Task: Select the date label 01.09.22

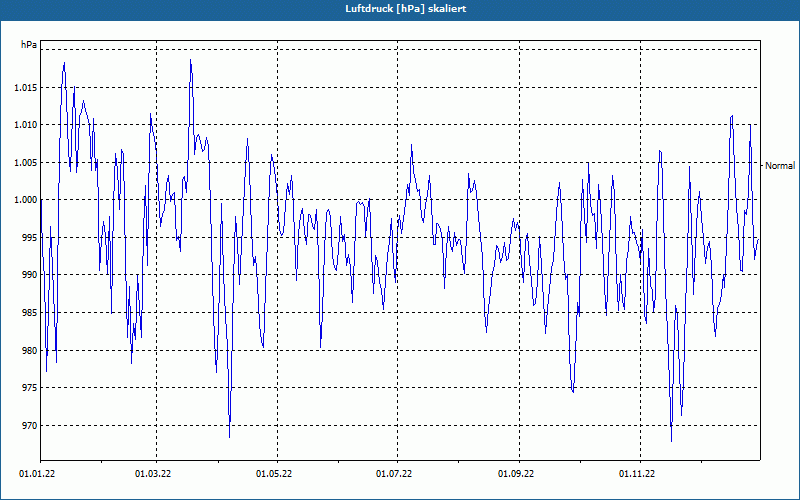Action: [516, 474]
